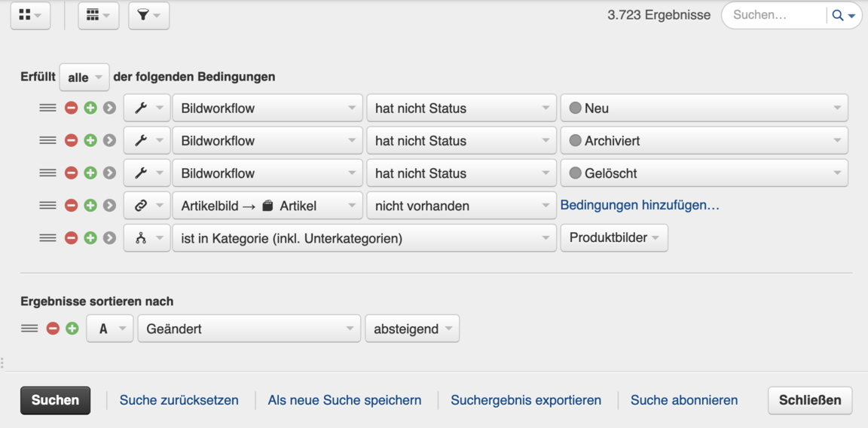The height and width of the screenshot is (428, 868).
Task: Click the 'Schließen' button
Action: (x=810, y=400)
